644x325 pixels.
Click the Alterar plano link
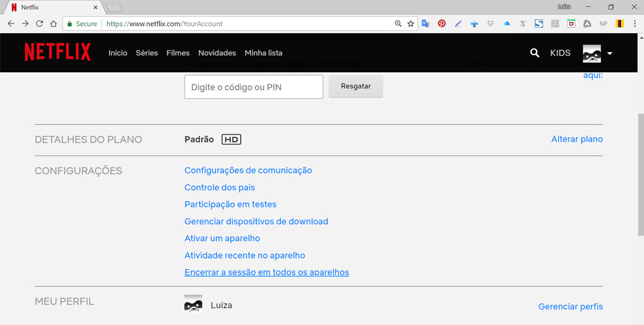pyautogui.click(x=577, y=139)
